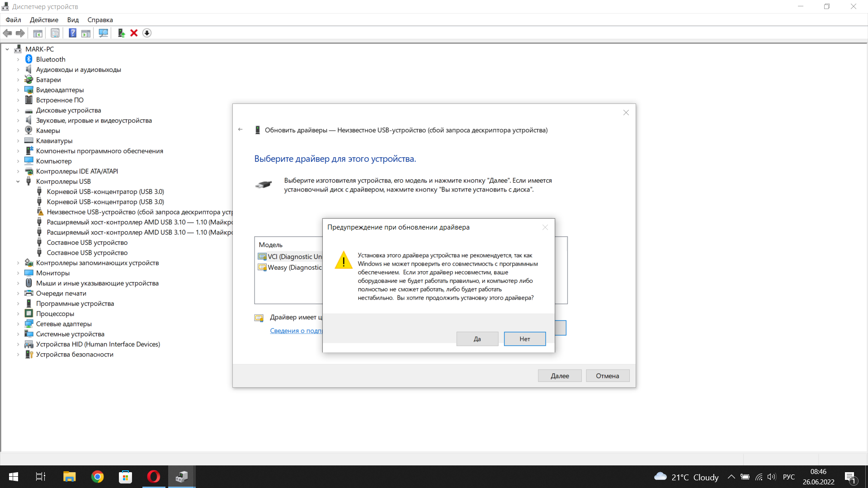Select the Weasy (Diagnostic) model entry
The height and width of the screenshot is (488, 868).
tap(294, 267)
